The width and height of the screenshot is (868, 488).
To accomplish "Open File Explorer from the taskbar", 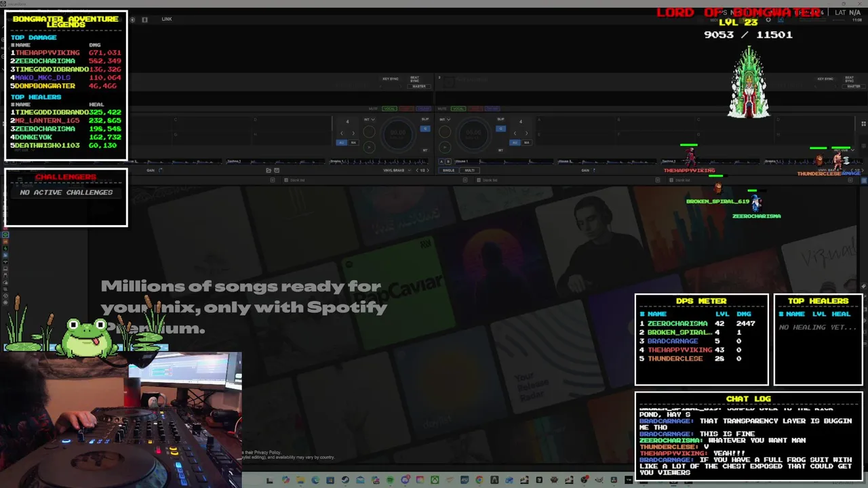I will click(x=300, y=481).
